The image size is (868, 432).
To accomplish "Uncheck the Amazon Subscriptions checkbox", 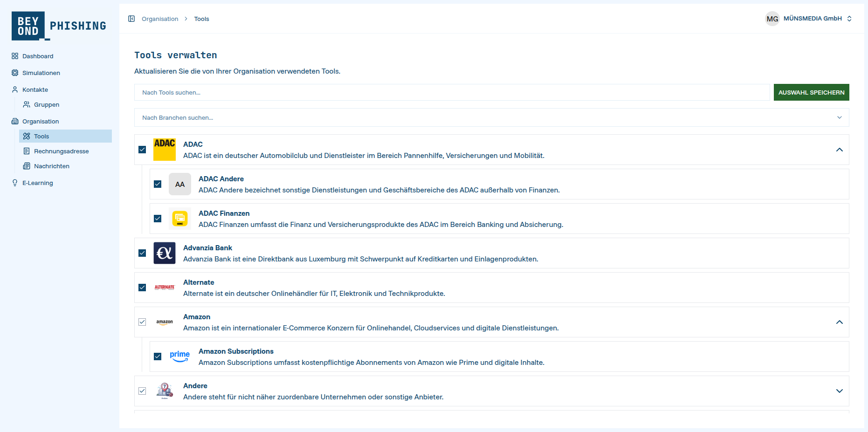I will [x=158, y=357].
